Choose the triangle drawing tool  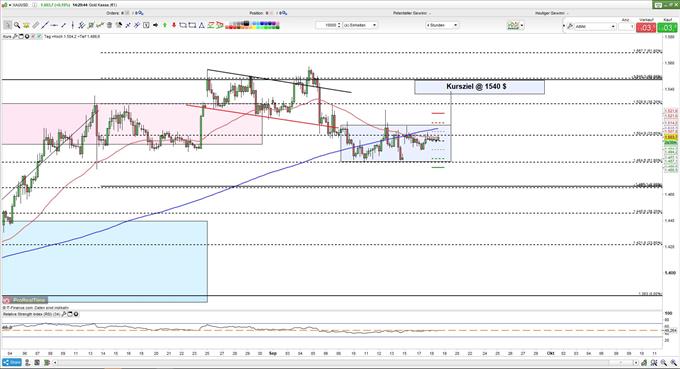coord(202,25)
